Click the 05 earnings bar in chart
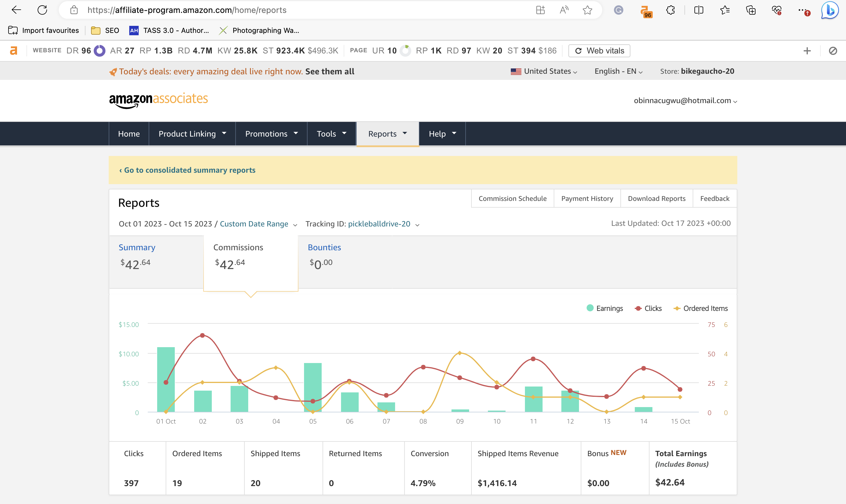Image resolution: width=846 pixels, height=504 pixels. point(313,387)
